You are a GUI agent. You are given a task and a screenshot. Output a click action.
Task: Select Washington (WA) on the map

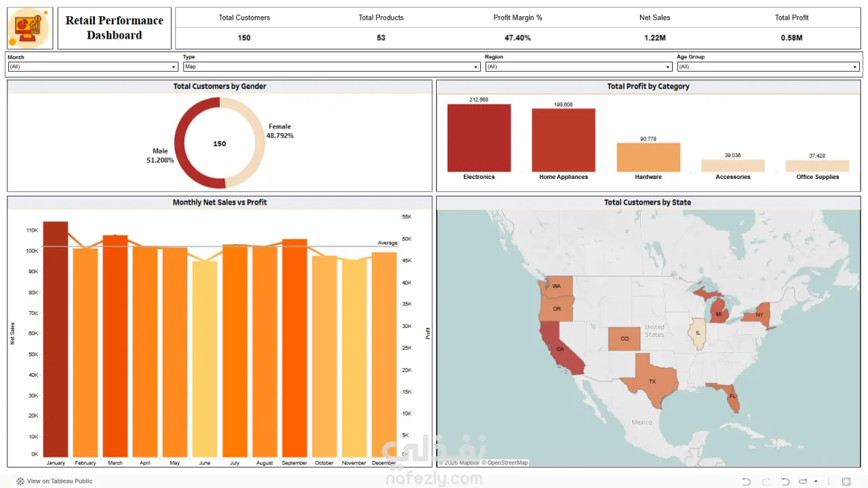[557, 286]
